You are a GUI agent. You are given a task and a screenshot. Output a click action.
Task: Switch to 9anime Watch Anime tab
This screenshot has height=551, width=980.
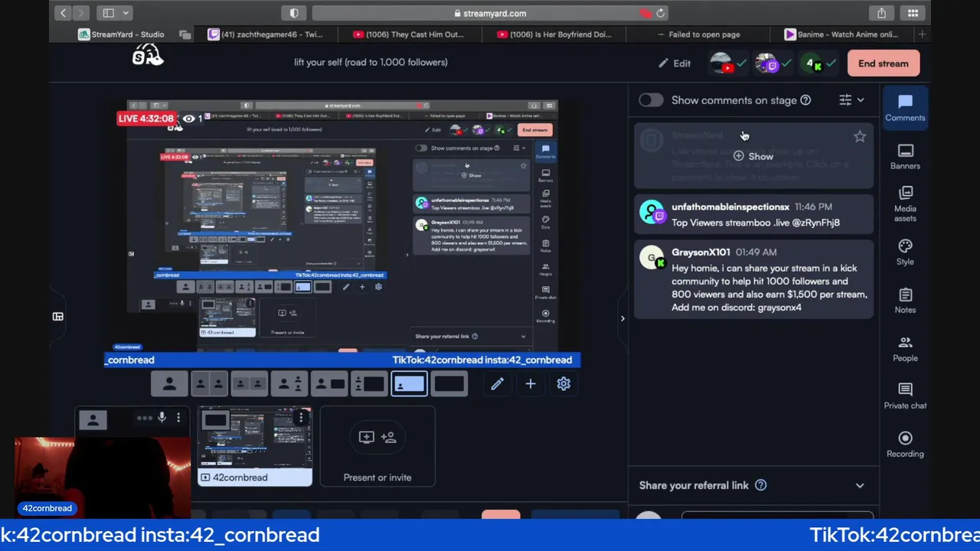pyautogui.click(x=841, y=34)
